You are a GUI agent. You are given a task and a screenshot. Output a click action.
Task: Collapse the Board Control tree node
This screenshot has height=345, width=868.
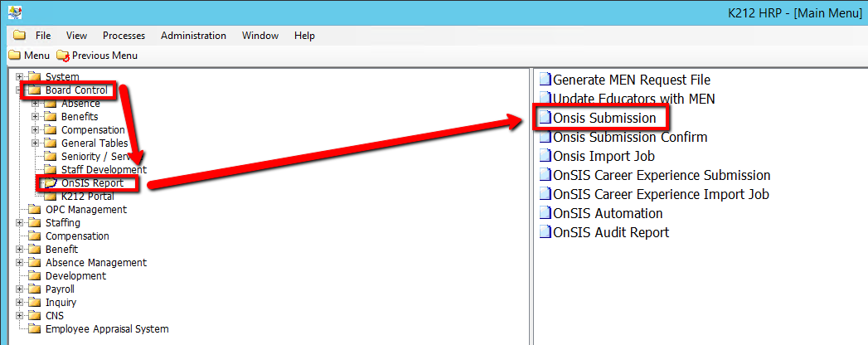pos(19,90)
